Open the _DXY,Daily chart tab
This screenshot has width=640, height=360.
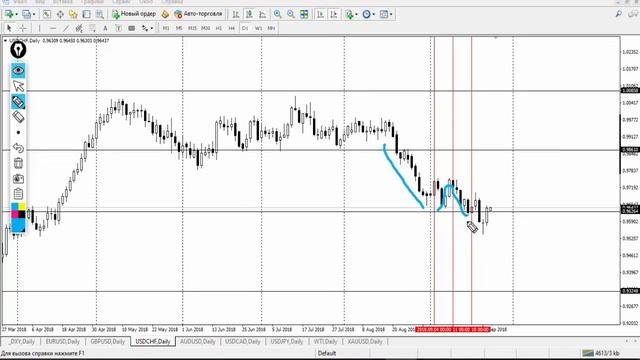22,341
